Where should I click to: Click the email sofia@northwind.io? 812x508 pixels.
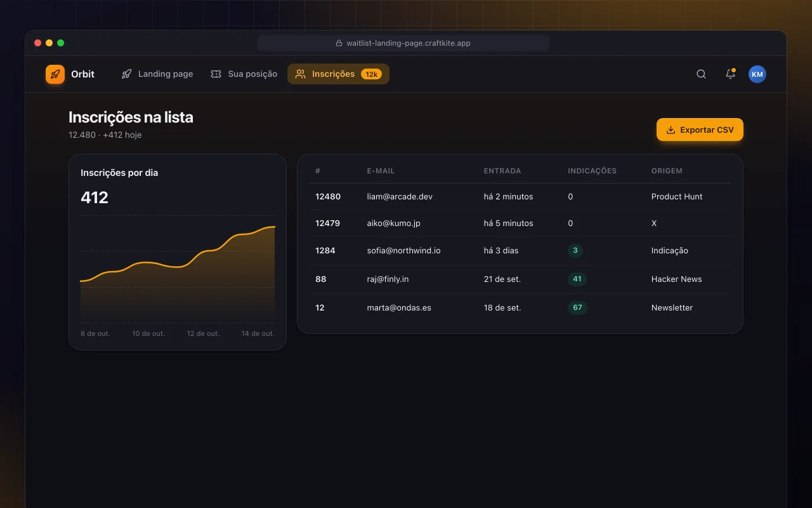click(403, 250)
